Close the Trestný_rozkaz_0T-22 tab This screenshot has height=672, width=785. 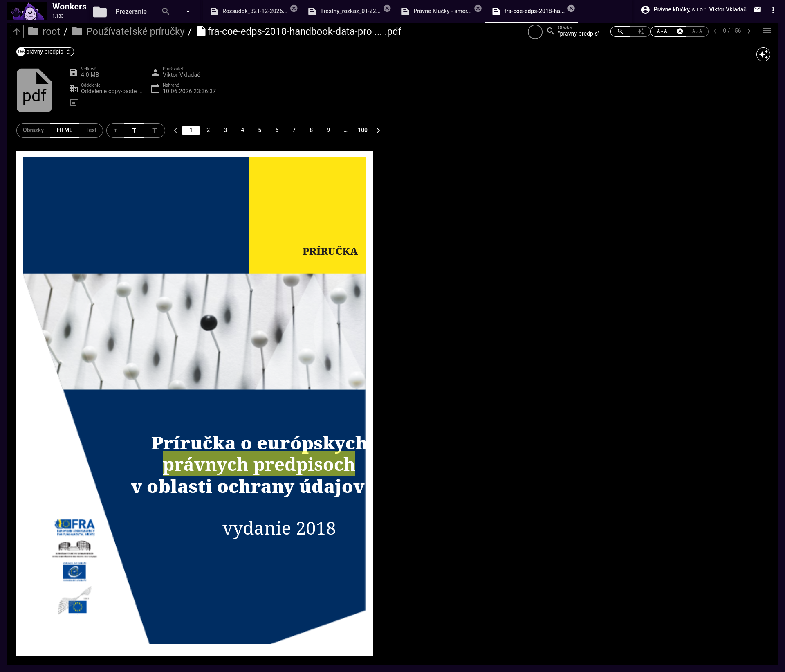tap(387, 8)
